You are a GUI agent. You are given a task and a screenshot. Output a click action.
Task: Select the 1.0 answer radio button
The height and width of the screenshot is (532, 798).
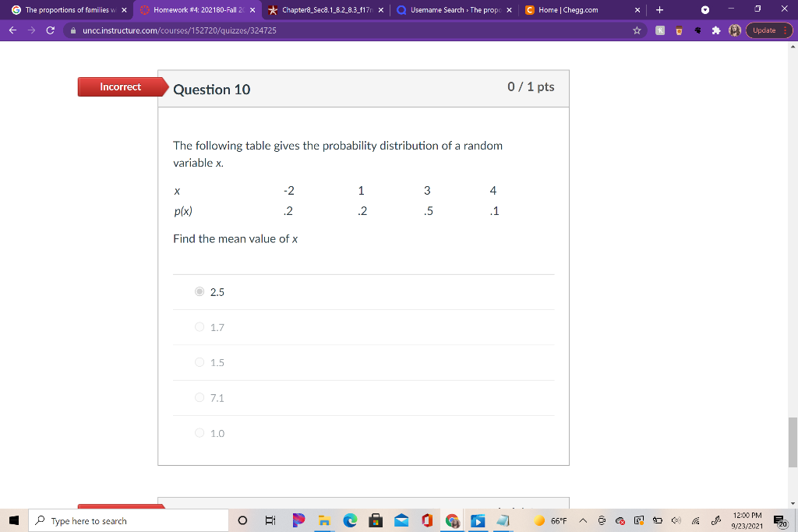tap(199, 433)
